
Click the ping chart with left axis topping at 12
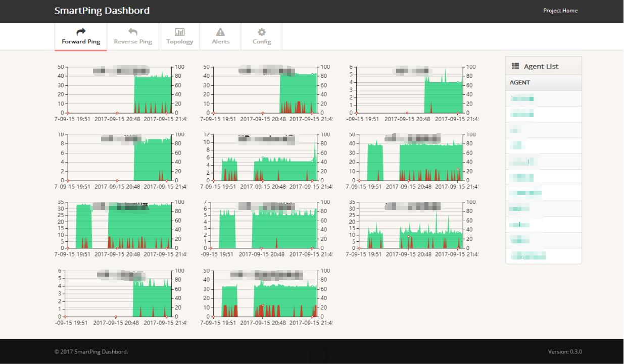coord(267,161)
